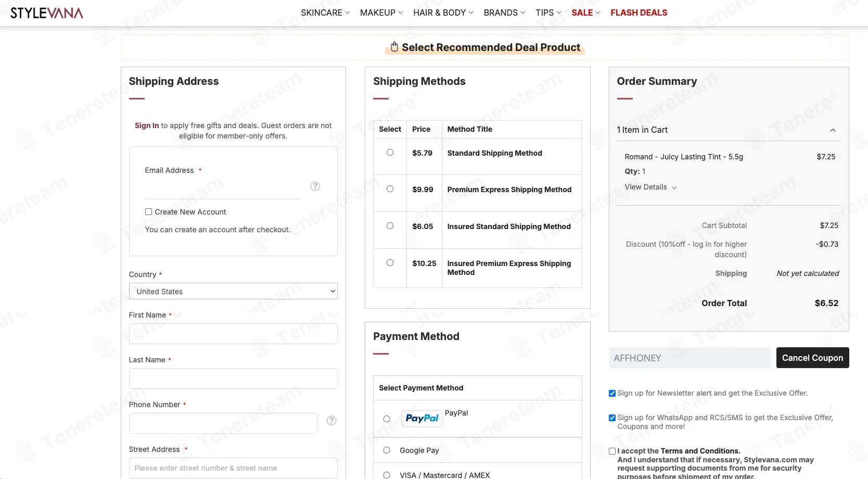
Task: Choose VISA / Mastercard / AMEX radio
Action: click(x=387, y=475)
